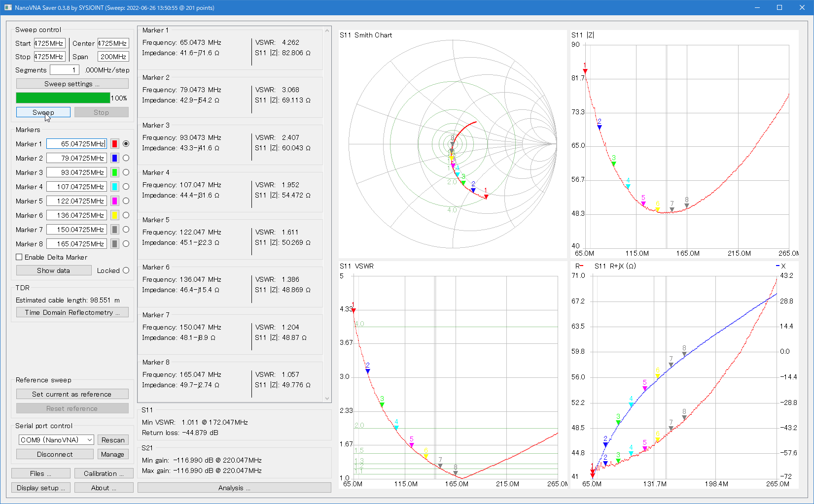The image size is (814, 504).
Task: Select the Marker 5 radio button
Action: [x=126, y=201]
